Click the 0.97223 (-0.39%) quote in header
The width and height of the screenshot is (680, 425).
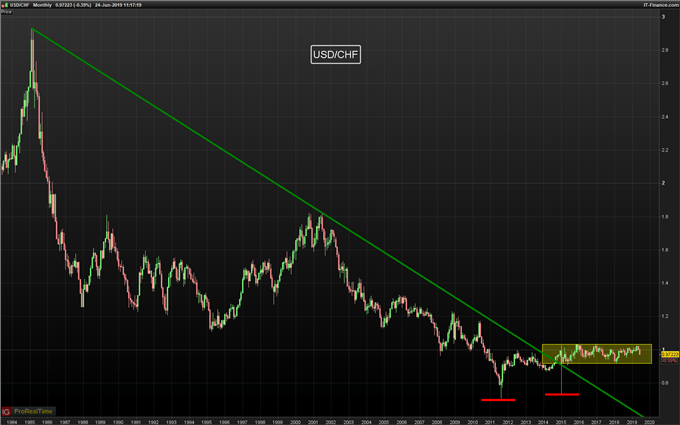click(73, 5)
